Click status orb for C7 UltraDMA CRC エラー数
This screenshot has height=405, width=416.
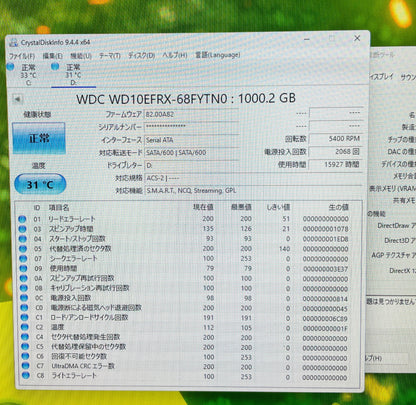[26, 366]
